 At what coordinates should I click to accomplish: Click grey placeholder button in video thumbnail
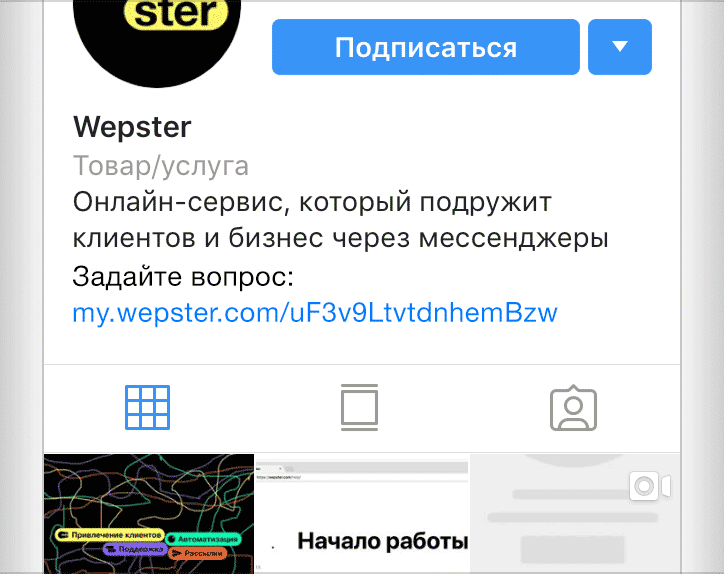[x=572, y=550]
